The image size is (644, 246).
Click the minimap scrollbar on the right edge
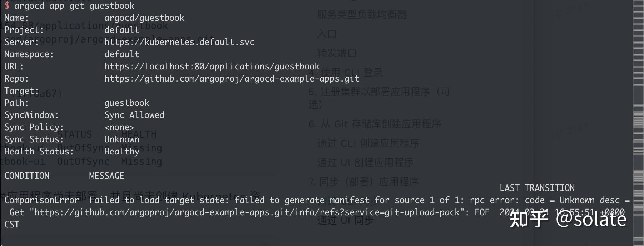coord(638,123)
